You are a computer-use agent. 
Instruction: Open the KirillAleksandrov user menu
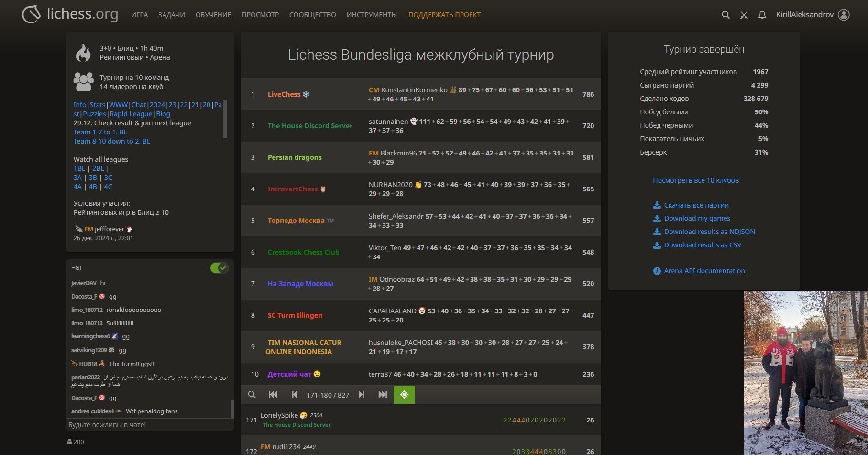click(x=813, y=15)
